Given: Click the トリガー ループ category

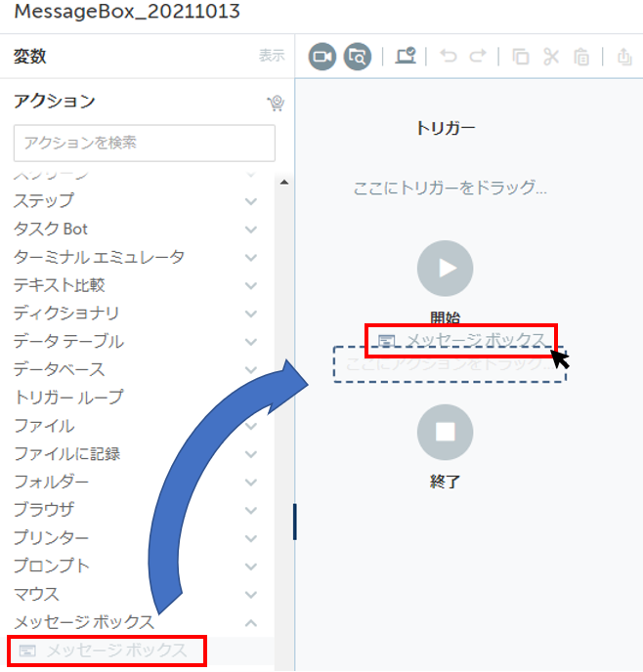Looking at the screenshot, I should click(x=68, y=398).
